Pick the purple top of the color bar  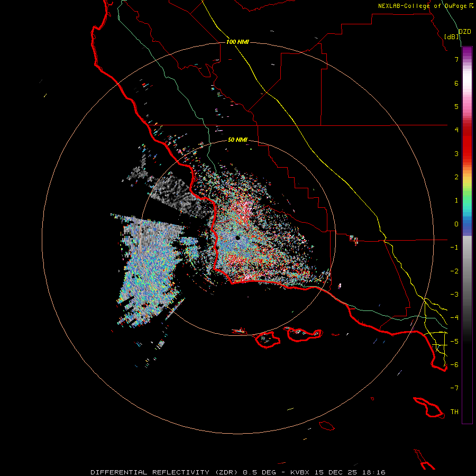pos(467,52)
